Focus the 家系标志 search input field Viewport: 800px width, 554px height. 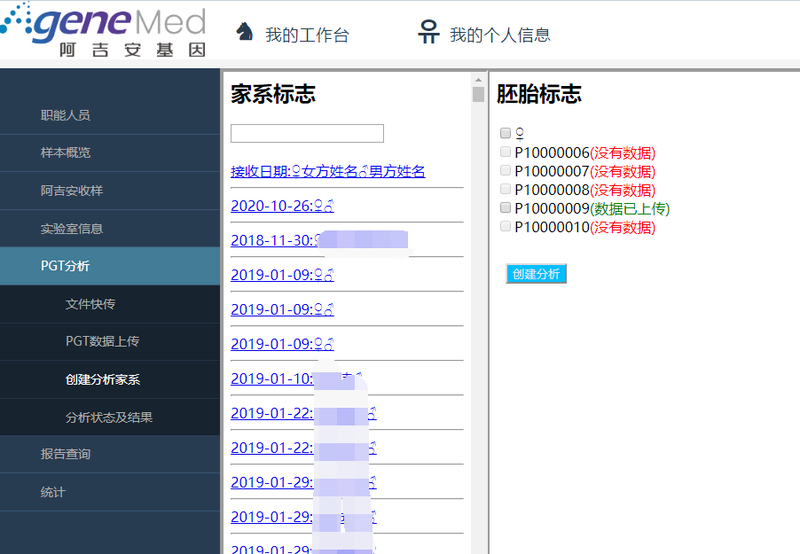(x=307, y=134)
